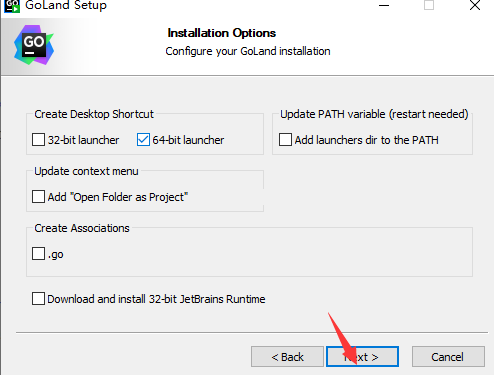Click the GoLand logo in the header
Image resolution: width=494 pixels, height=375 pixels.
(x=34, y=45)
